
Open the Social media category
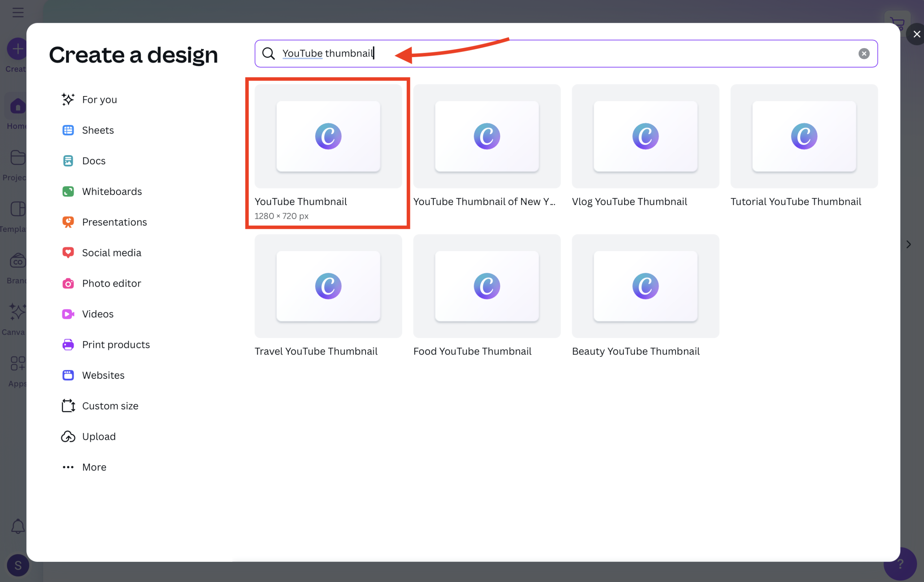(111, 253)
